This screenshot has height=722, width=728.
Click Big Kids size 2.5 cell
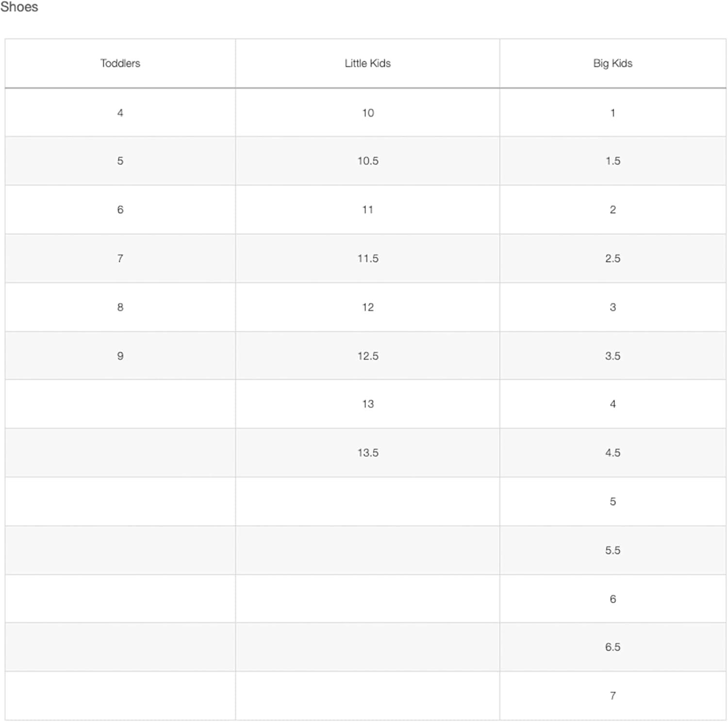[612, 258]
